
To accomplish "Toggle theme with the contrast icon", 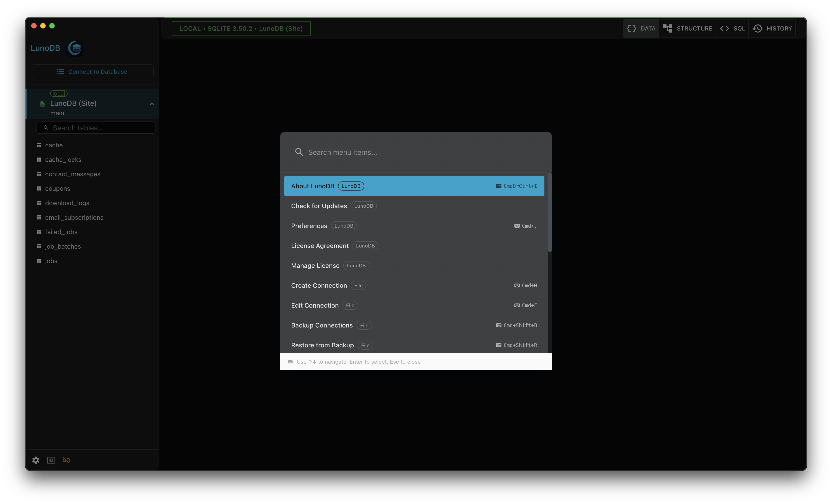I will [x=51, y=460].
